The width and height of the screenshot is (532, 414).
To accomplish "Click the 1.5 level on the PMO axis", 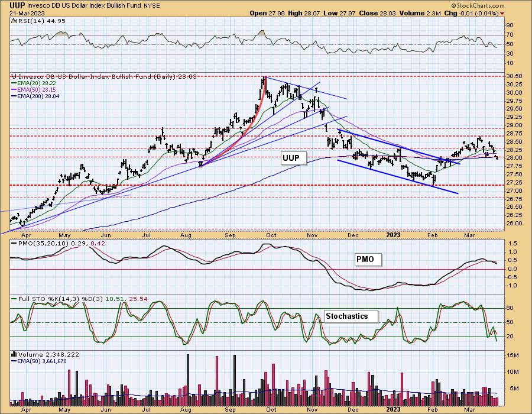I will [x=513, y=244].
